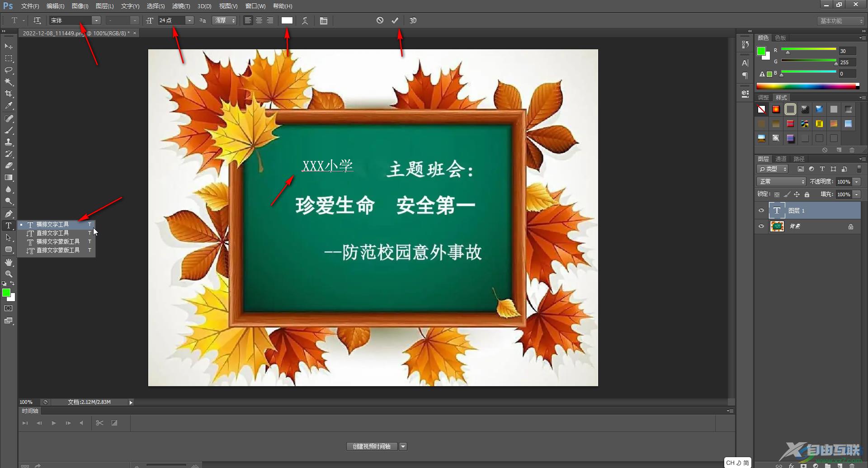Hide the 图层 1 text layer
The width and height of the screenshot is (868, 468).
(x=761, y=210)
